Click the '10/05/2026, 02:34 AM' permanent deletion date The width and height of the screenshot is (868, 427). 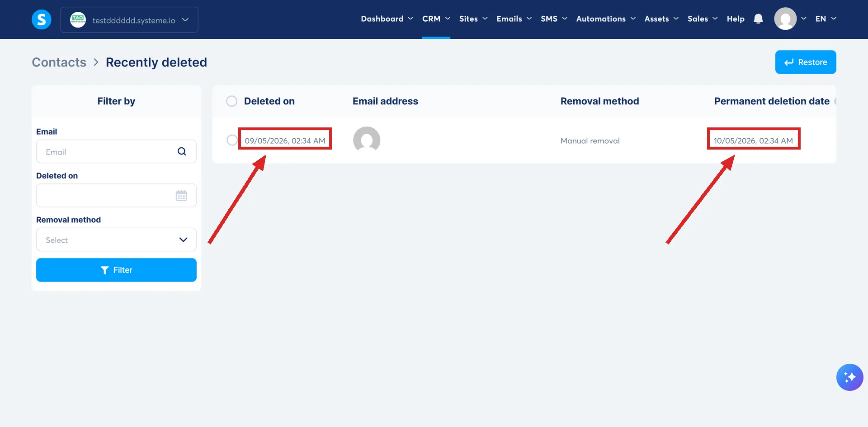(x=753, y=141)
